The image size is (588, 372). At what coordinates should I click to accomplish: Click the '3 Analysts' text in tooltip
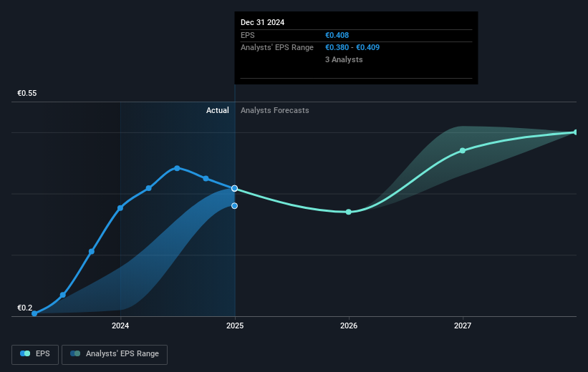pyautogui.click(x=344, y=59)
